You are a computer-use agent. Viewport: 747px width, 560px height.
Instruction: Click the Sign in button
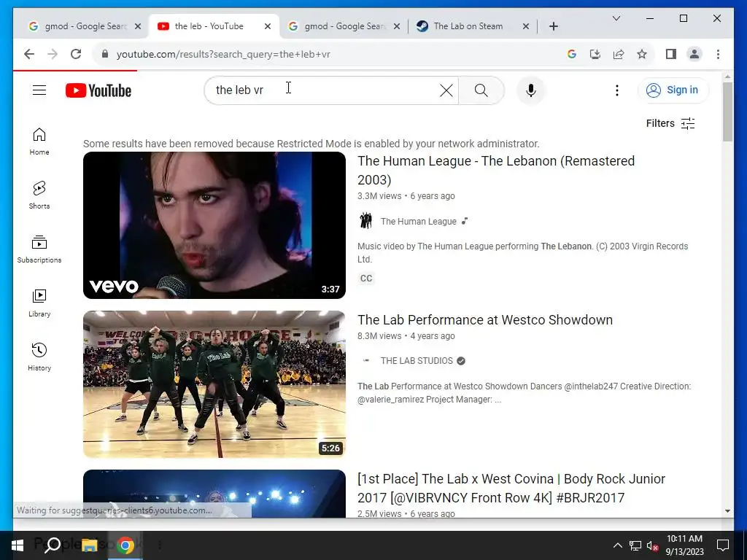point(673,90)
